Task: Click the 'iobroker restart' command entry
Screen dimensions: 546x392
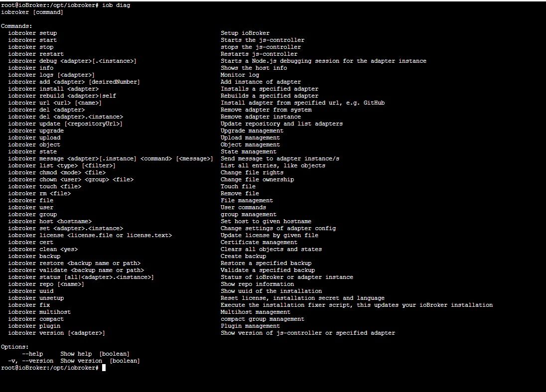Action: [36, 54]
